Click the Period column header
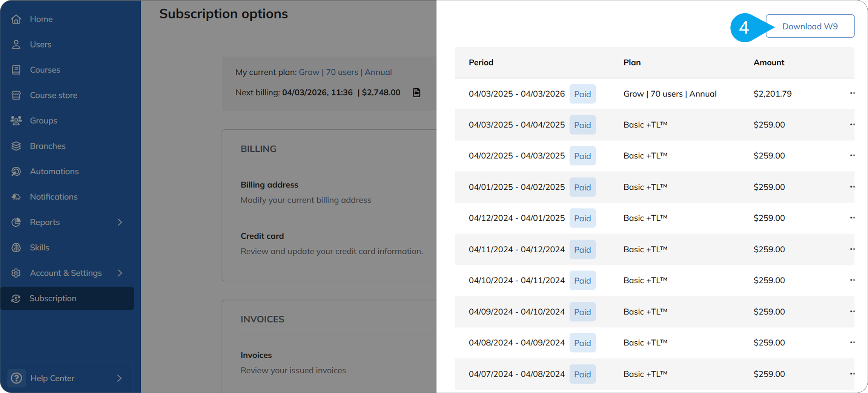Viewport: 868px width, 393px height. pos(481,62)
